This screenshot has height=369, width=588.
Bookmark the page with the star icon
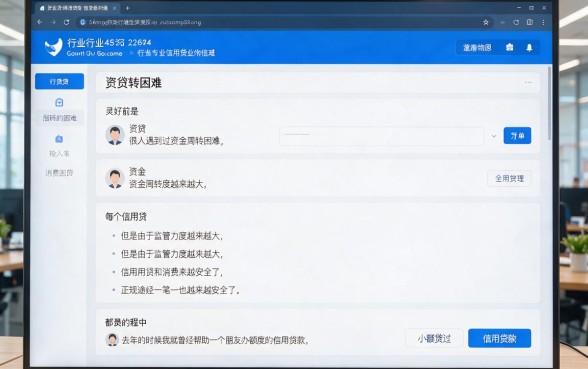tap(486, 22)
